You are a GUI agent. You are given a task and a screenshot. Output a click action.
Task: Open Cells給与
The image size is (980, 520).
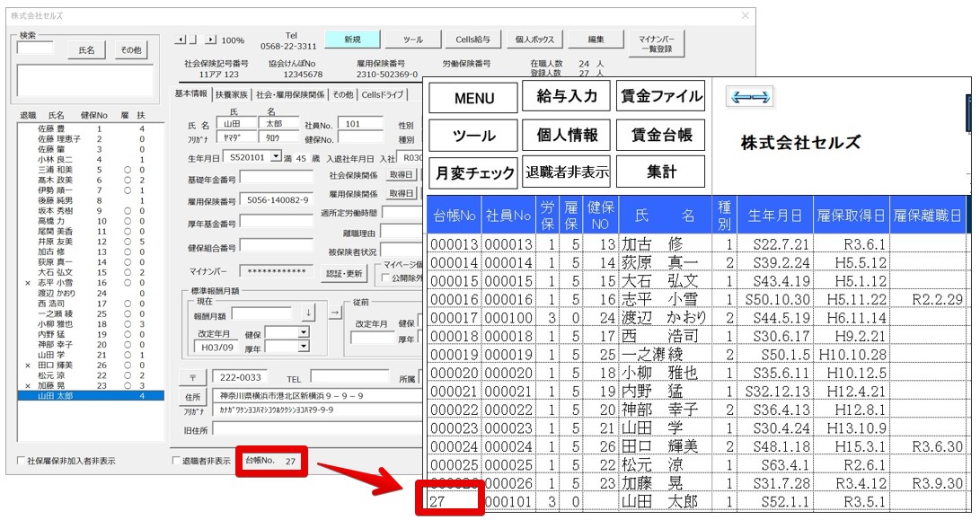(473, 40)
